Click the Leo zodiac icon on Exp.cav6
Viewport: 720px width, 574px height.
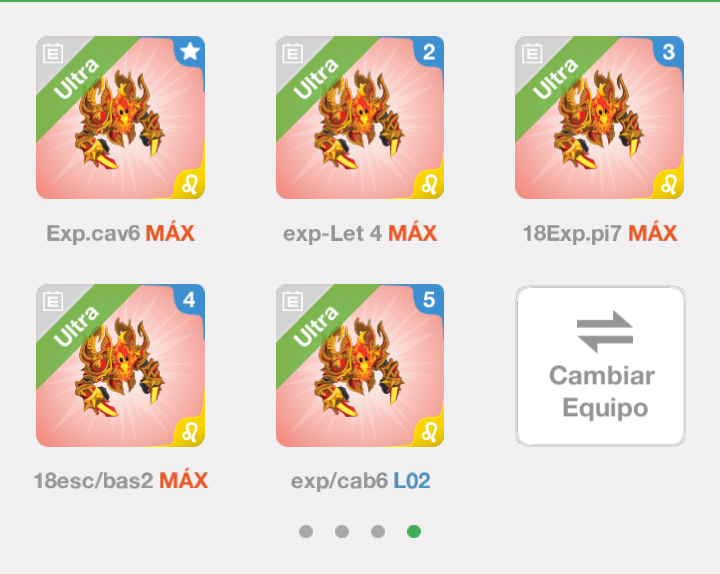[190, 185]
